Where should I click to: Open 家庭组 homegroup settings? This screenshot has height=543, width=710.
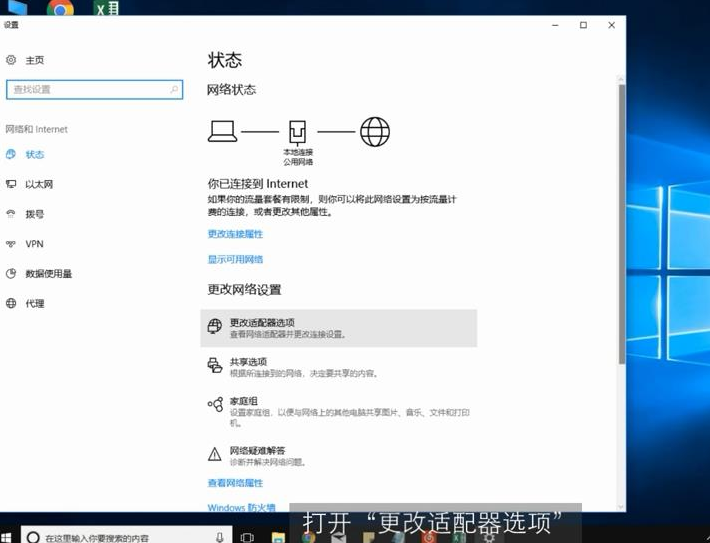[339, 411]
